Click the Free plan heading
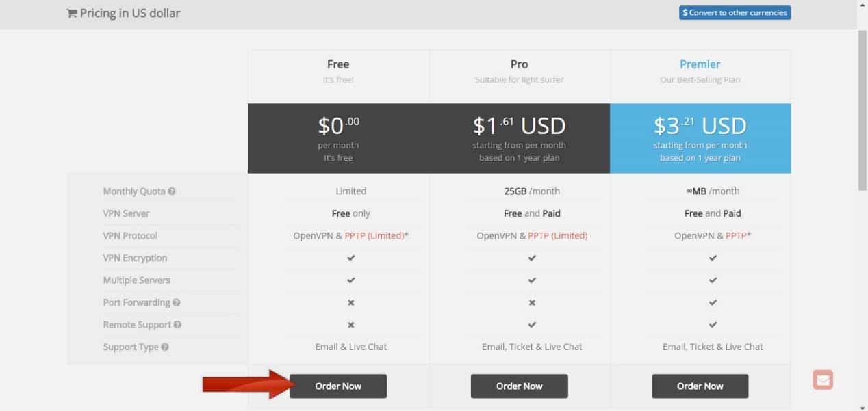This screenshot has width=868, height=411. [338, 64]
